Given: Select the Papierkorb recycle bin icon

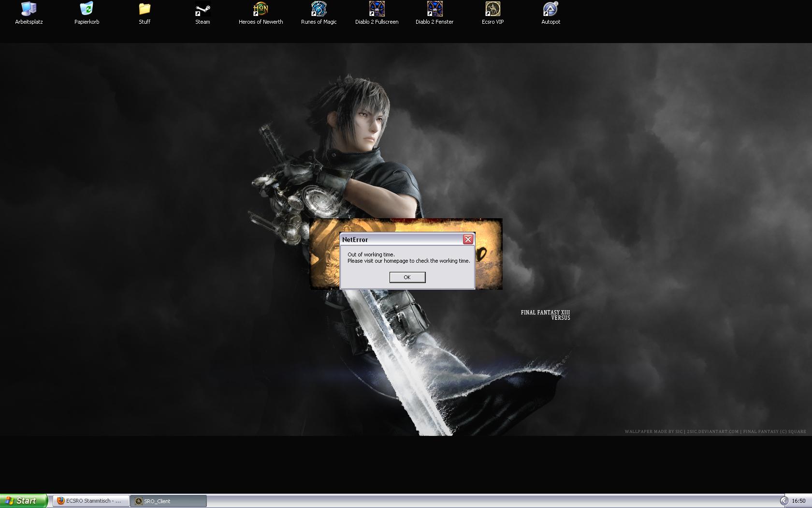Looking at the screenshot, I should tap(87, 10).
